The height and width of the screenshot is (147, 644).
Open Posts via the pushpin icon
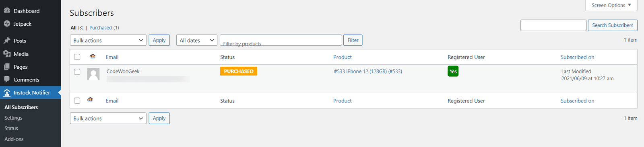pos(7,41)
